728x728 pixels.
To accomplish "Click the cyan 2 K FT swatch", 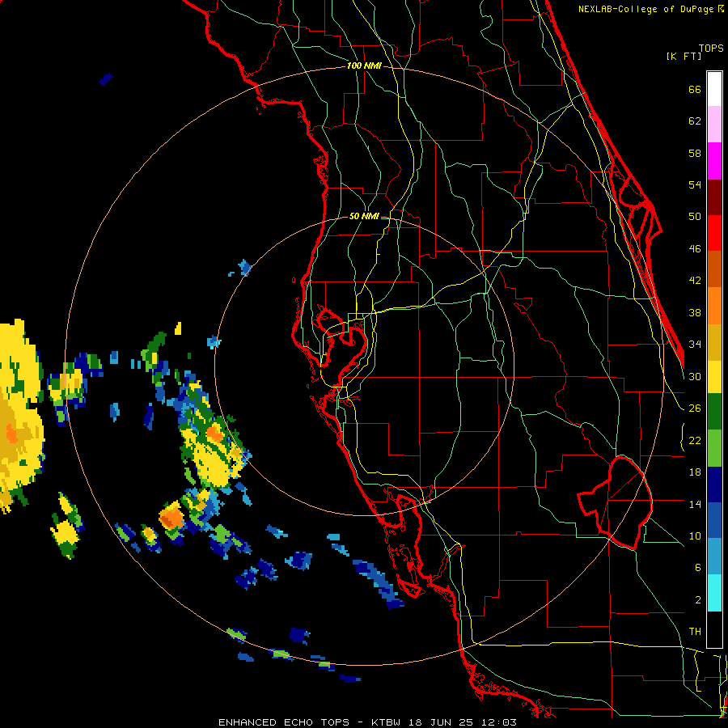I will (714, 593).
